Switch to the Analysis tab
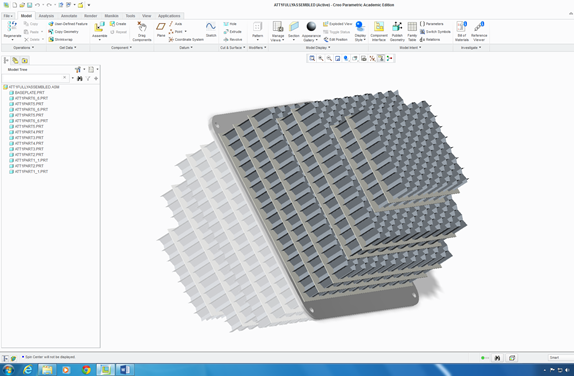Screen dimensions: 574x376 [x=46, y=16]
